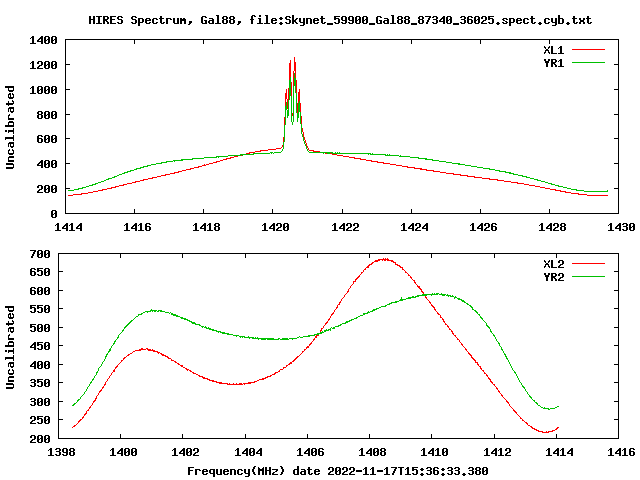Click the red XL1 legend line sample
Screen dimensions: 640x480
pyautogui.click(x=588, y=50)
